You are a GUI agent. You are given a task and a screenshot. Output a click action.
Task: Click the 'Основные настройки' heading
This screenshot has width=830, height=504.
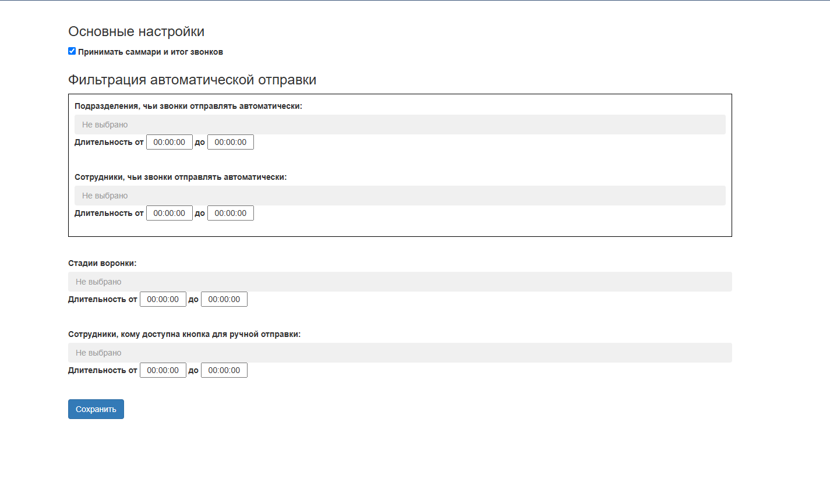[136, 31]
